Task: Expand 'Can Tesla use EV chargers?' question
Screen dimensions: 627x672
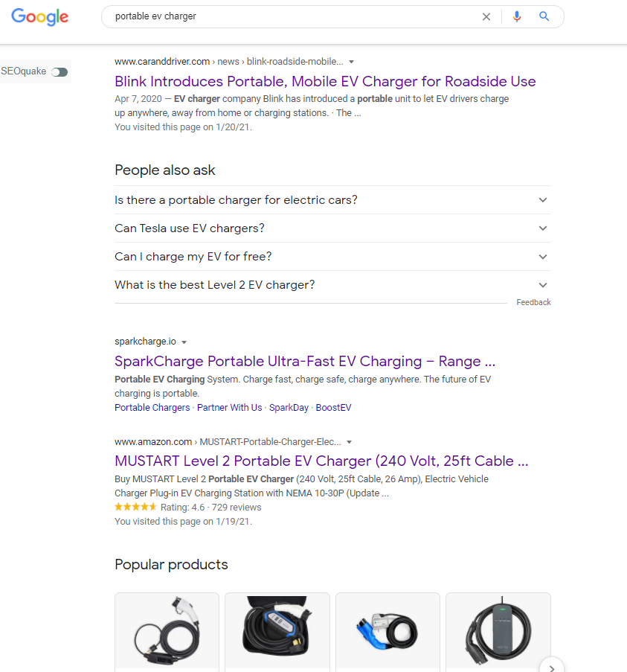Action: [332, 228]
